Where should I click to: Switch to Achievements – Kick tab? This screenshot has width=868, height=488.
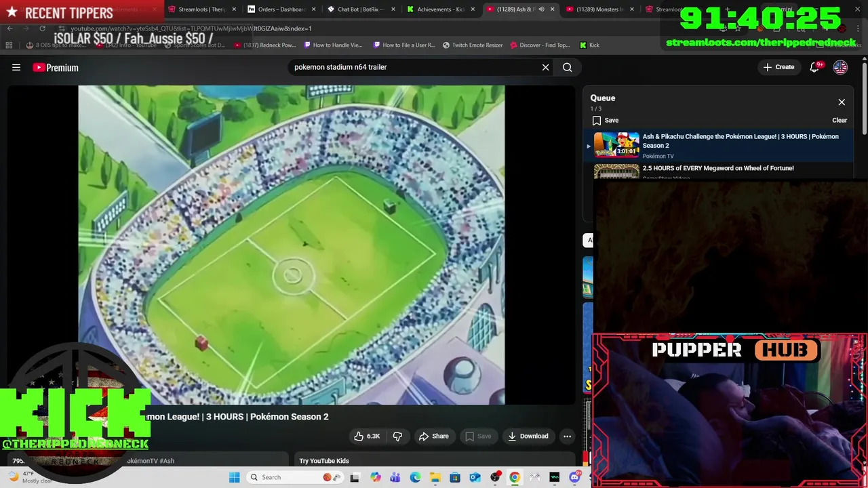pos(440,9)
